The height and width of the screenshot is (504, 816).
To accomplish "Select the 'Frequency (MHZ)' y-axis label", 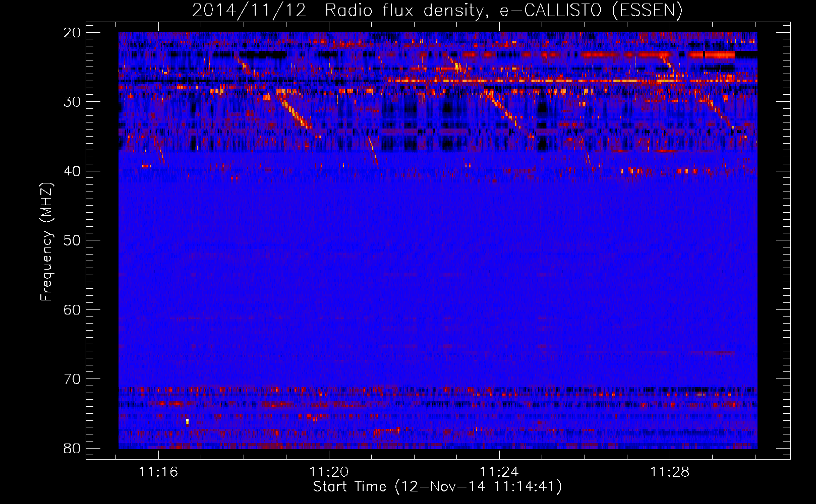I will [46, 241].
